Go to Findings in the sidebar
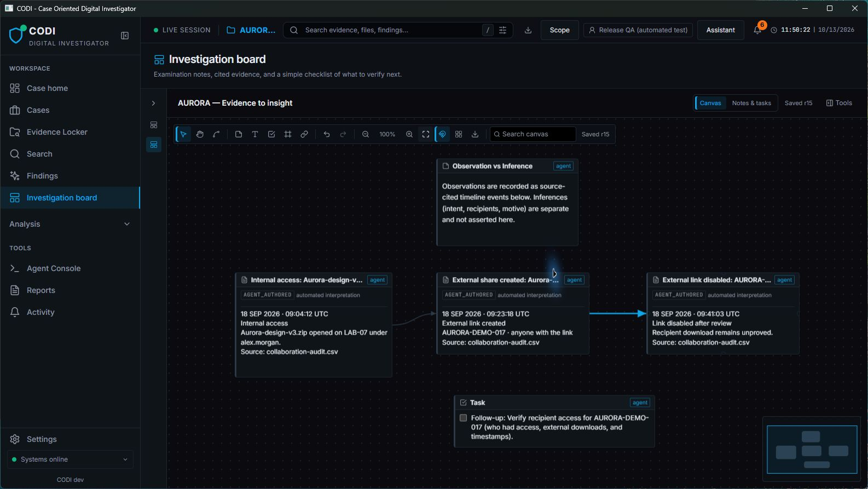868x489 pixels. pos(70,176)
